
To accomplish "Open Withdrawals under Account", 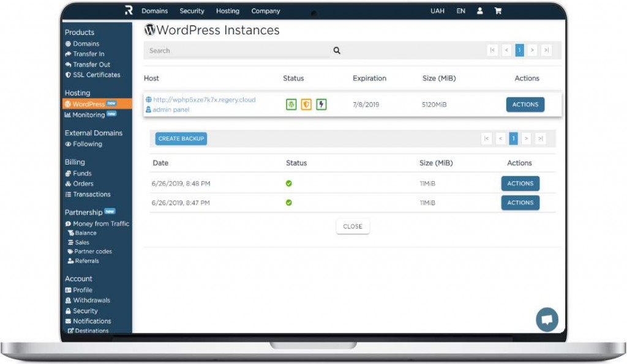I will pos(88,300).
